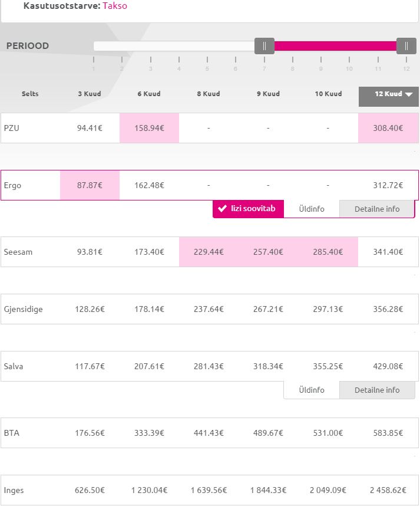Click the pink period slider range bar

335,46
